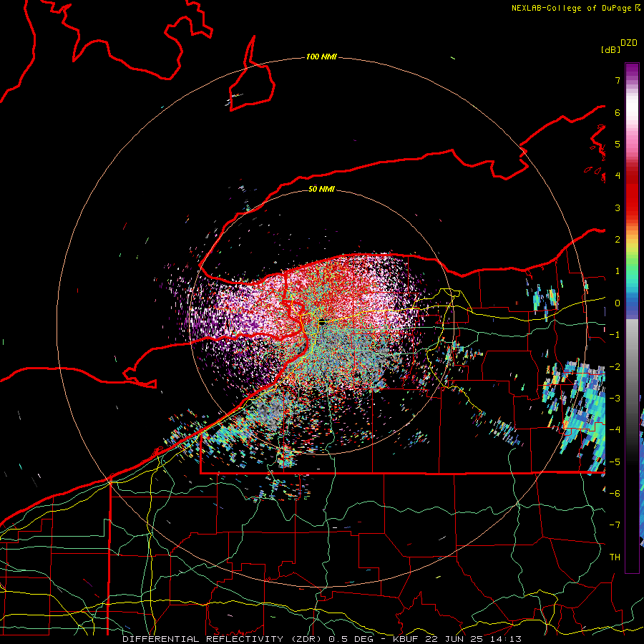Select the 0 tick label on scale

point(618,303)
